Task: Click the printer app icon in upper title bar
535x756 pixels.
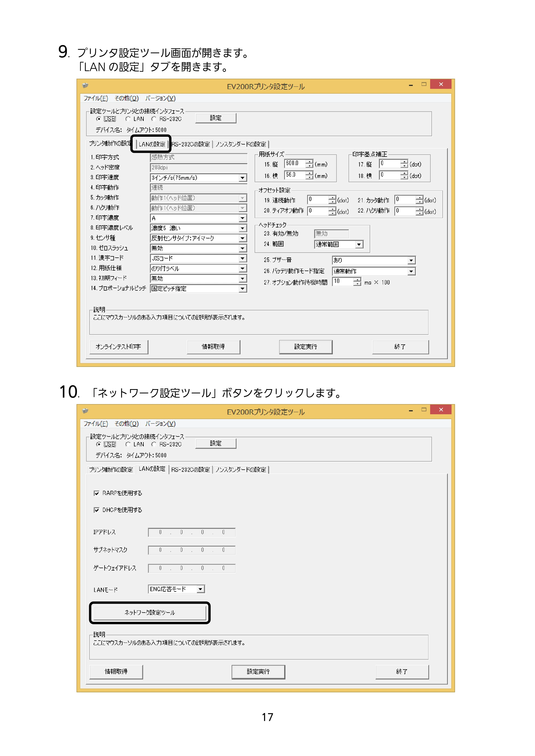Action: point(85,85)
